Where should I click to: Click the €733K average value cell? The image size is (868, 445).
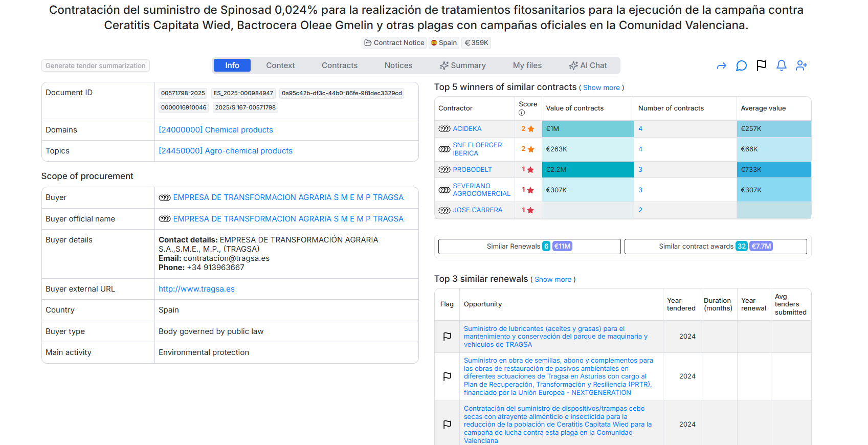(774, 170)
